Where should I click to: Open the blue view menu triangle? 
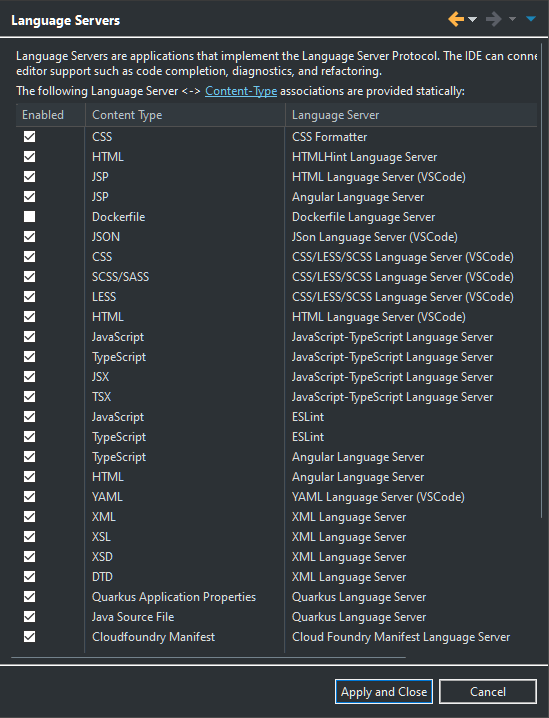(531, 19)
